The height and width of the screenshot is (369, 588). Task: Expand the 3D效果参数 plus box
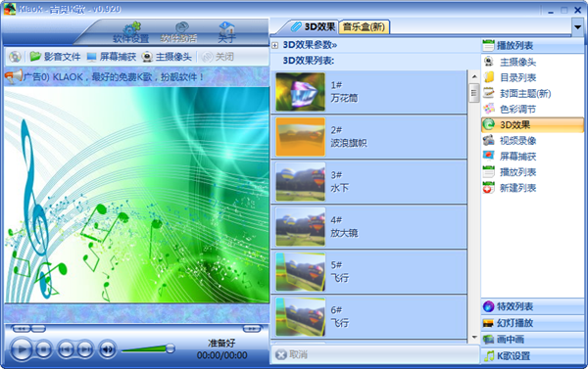tap(274, 45)
